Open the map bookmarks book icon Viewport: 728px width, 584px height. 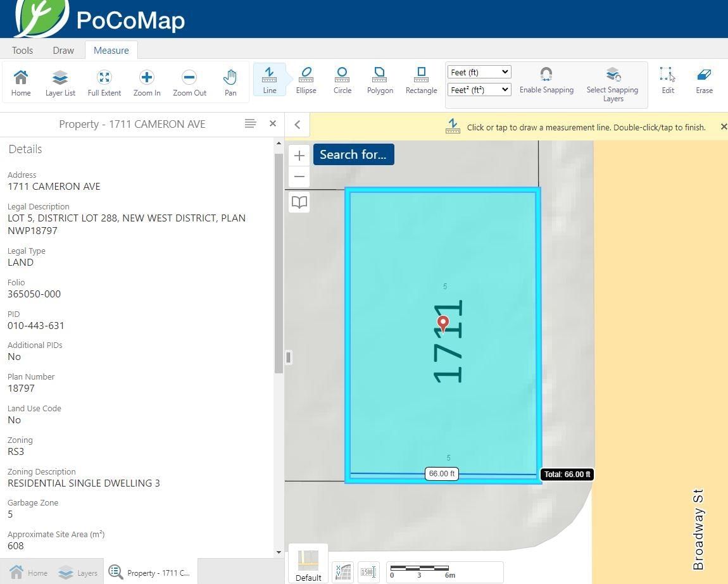click(299, 202)
